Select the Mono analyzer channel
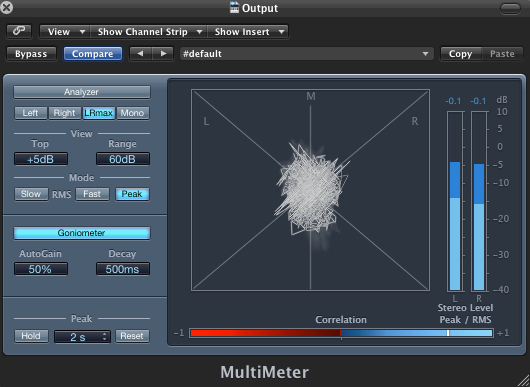Viewport: 530px width, 387px height. pyautogui.click(x=132, y=113)
